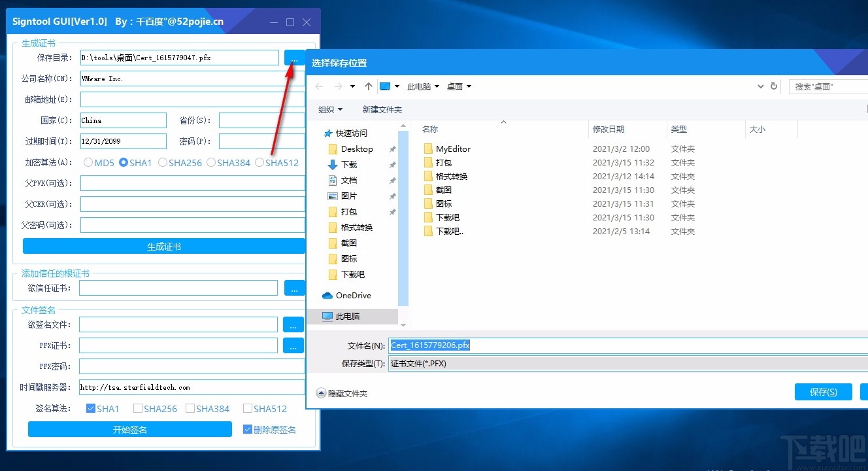Uncheck the 删除原签名 checkbox

[247, 428]
